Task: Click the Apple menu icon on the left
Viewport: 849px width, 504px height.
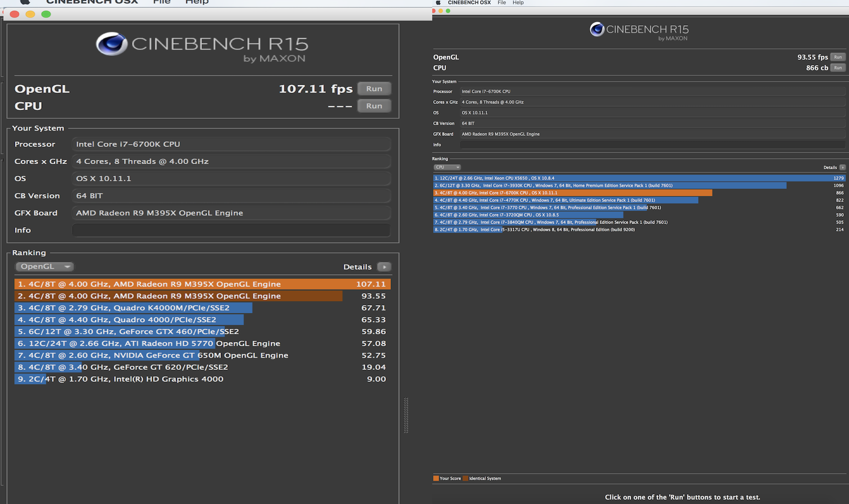Action: (x=25, y=2)
